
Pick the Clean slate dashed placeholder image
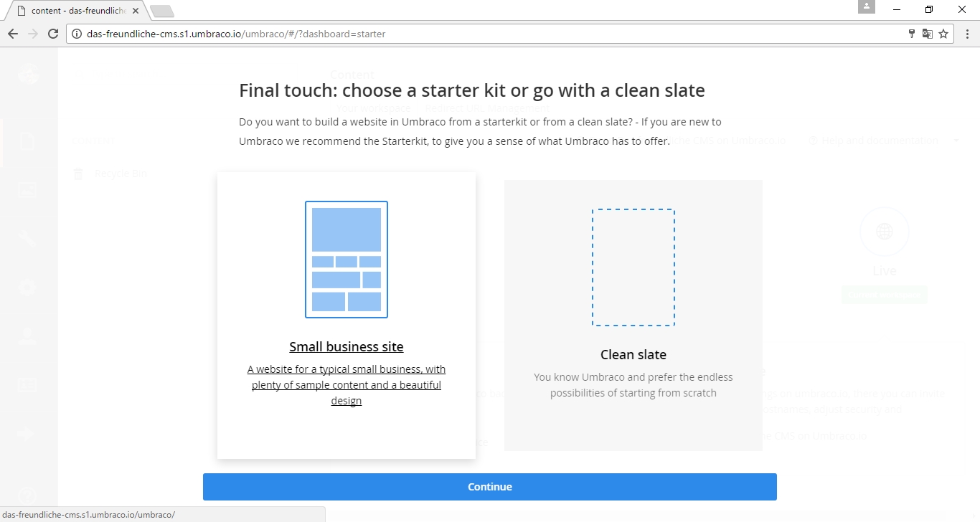click(x=633, y=267)
